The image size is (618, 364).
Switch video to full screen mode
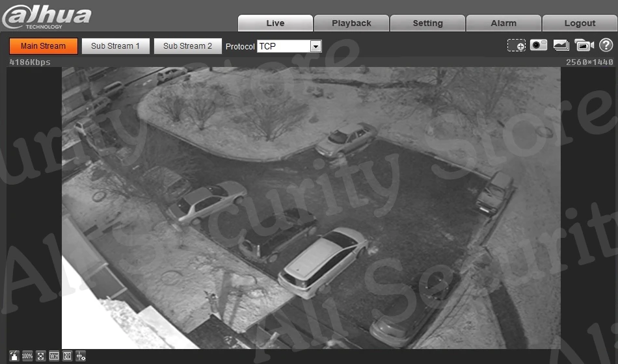point(40,356)
